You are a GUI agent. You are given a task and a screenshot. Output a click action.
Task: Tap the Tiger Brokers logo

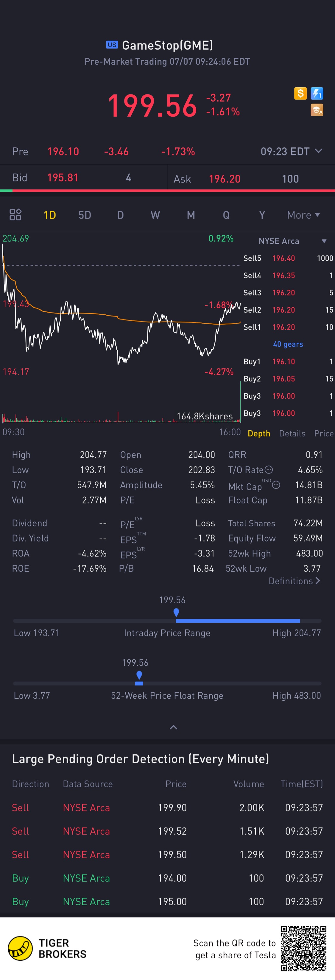tap(47, 948)
